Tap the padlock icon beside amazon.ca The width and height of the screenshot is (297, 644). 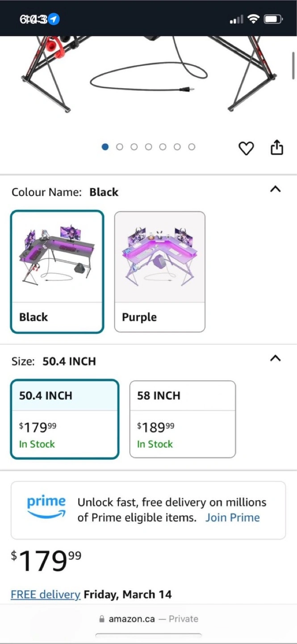(101, 619)
